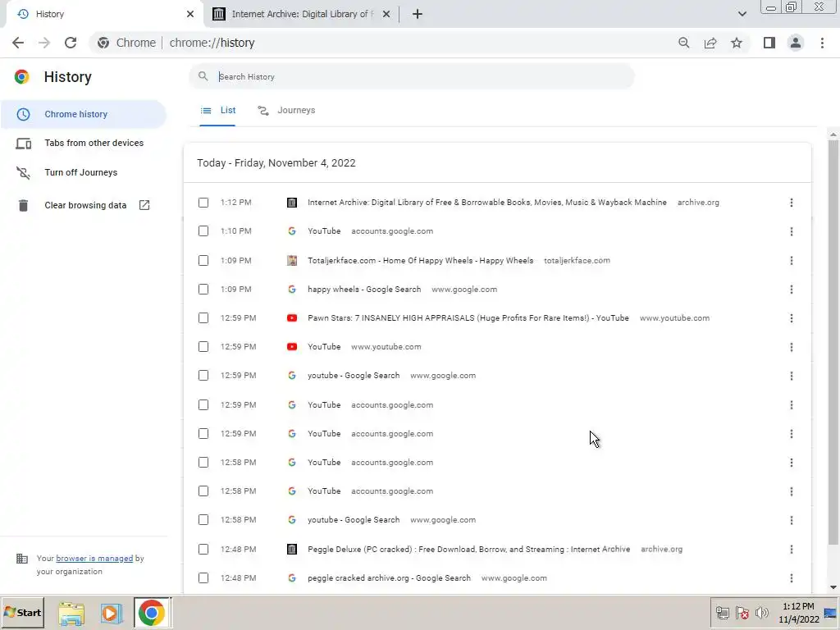Tick the Pawn Stars video entry checkbox

click(x=203, y=317)
